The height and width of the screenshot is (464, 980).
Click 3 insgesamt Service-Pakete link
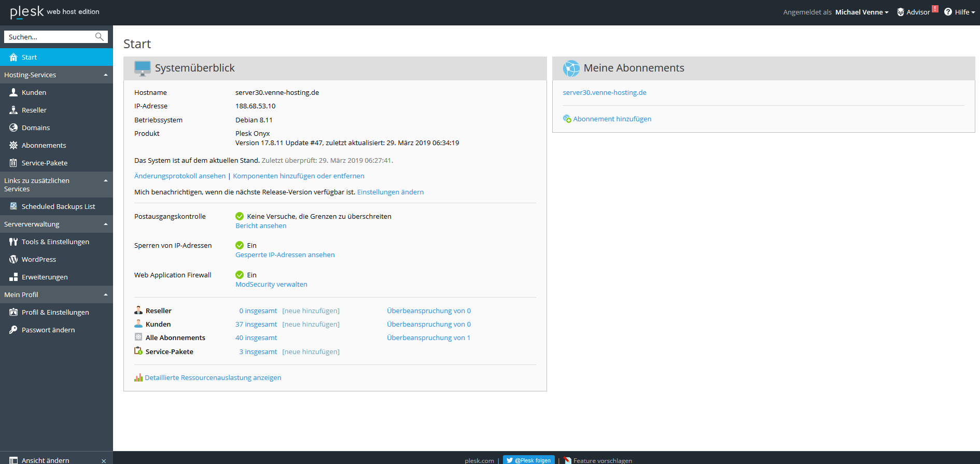click(258, 351)
